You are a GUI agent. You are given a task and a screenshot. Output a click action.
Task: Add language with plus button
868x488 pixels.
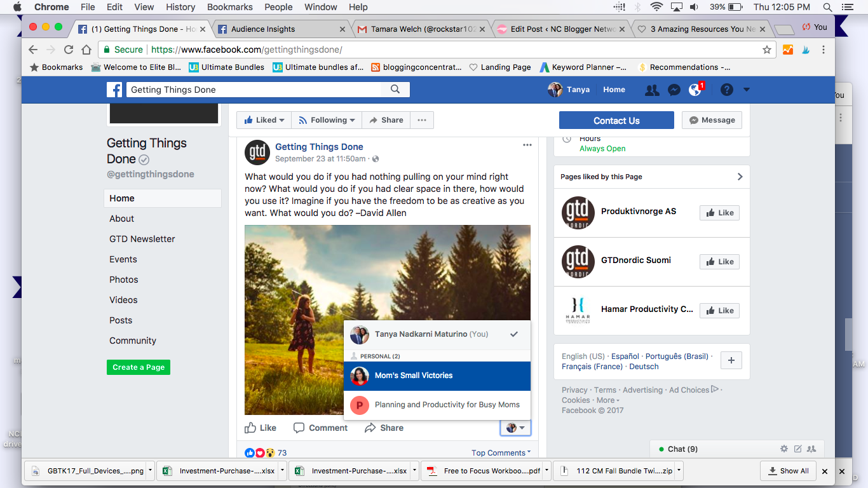click(x=731, y=360)
